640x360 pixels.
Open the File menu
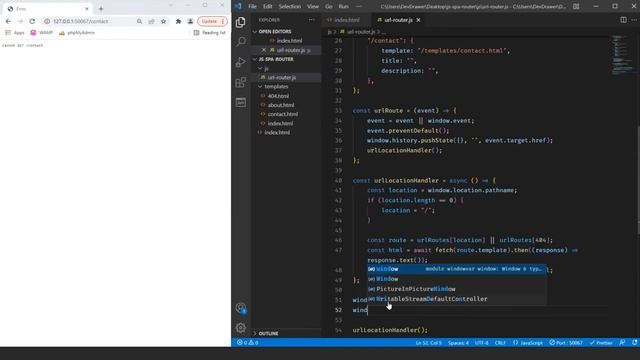click(252, 6)
